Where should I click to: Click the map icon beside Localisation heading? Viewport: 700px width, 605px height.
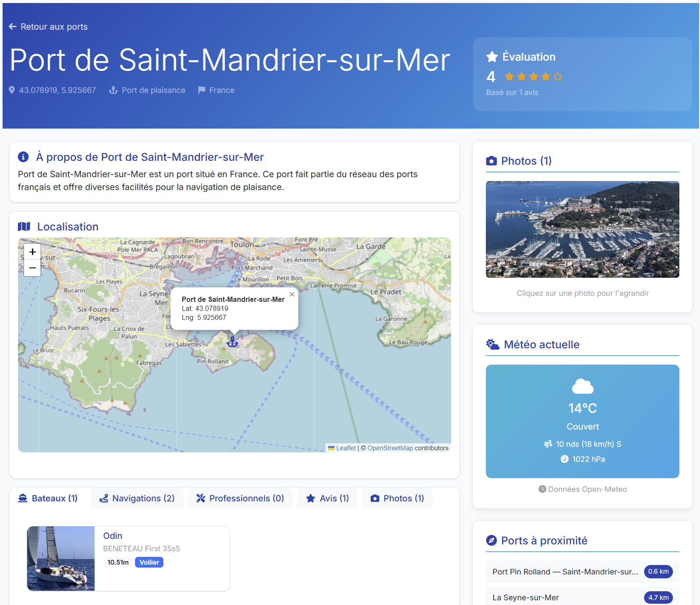[x=24, y=226]
